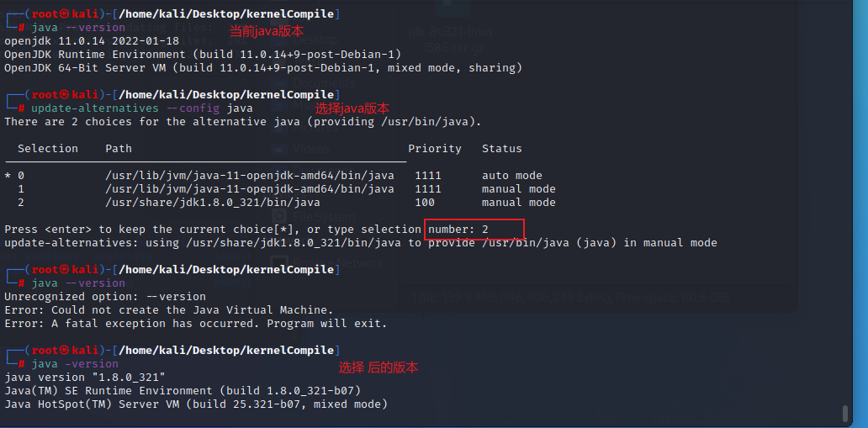
Task: Click the "Priority" column header
Action: point(435,149)
